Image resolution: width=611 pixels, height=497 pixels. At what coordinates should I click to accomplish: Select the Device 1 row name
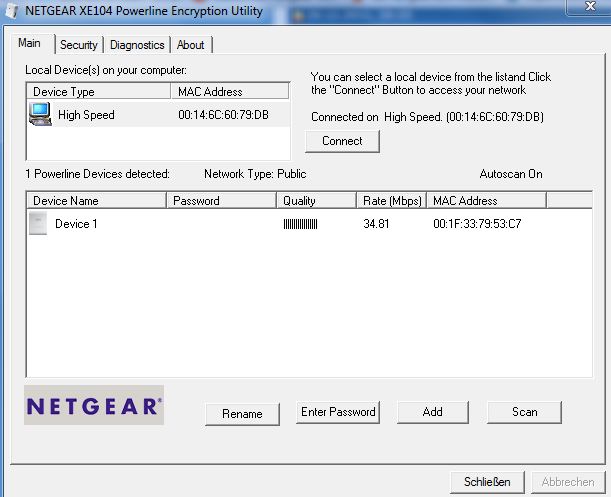(76, 224)
